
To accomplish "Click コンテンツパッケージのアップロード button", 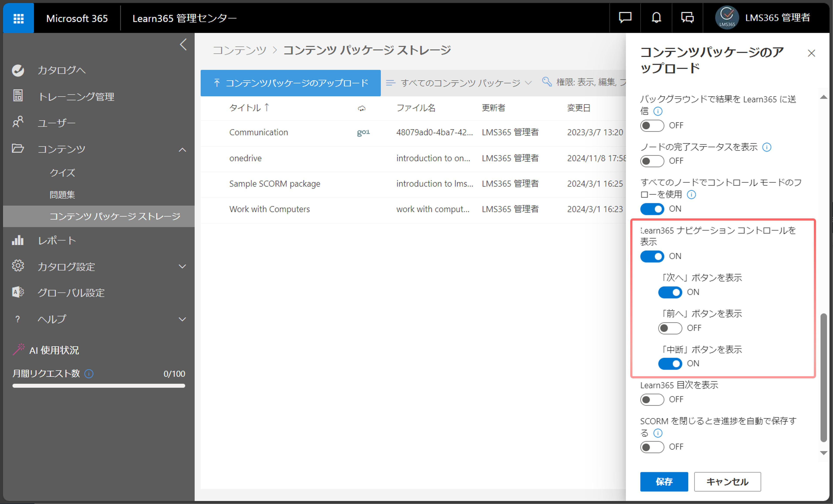I will [x=290, y=83].
